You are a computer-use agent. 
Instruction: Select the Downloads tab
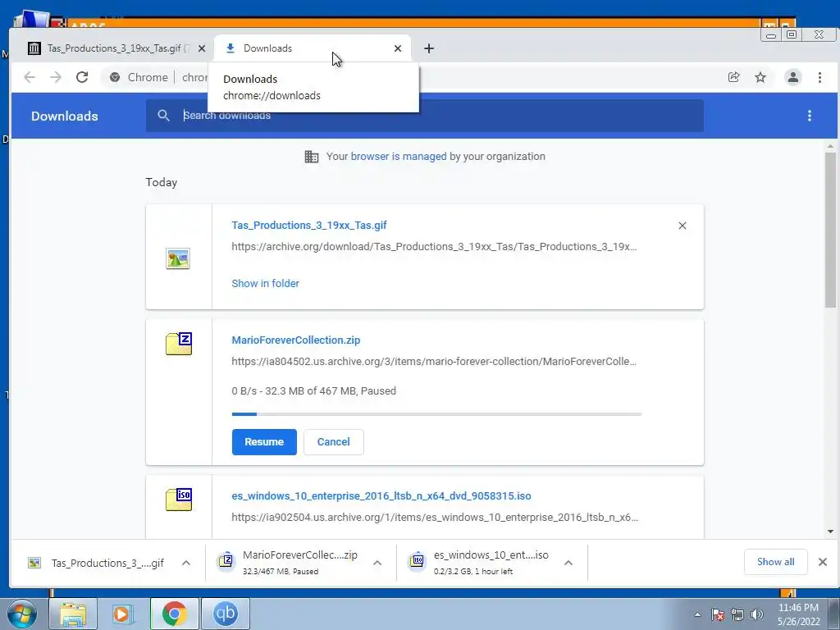313,48
